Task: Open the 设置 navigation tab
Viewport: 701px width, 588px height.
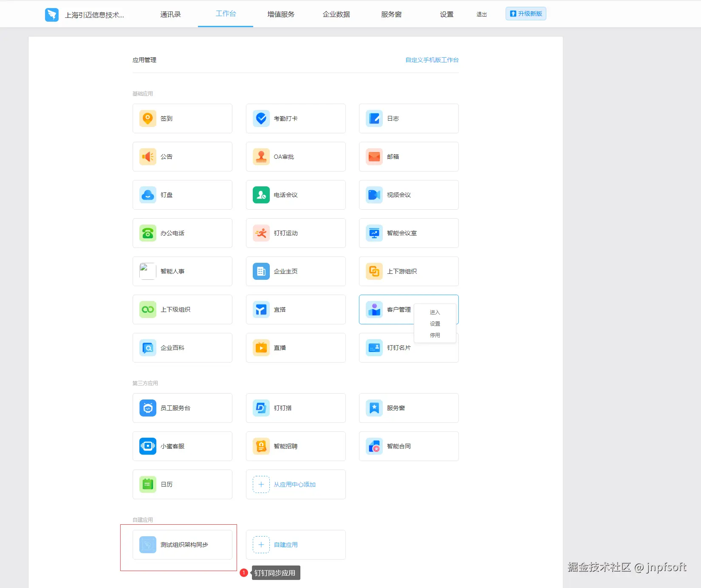Action: tap(447, 14)
